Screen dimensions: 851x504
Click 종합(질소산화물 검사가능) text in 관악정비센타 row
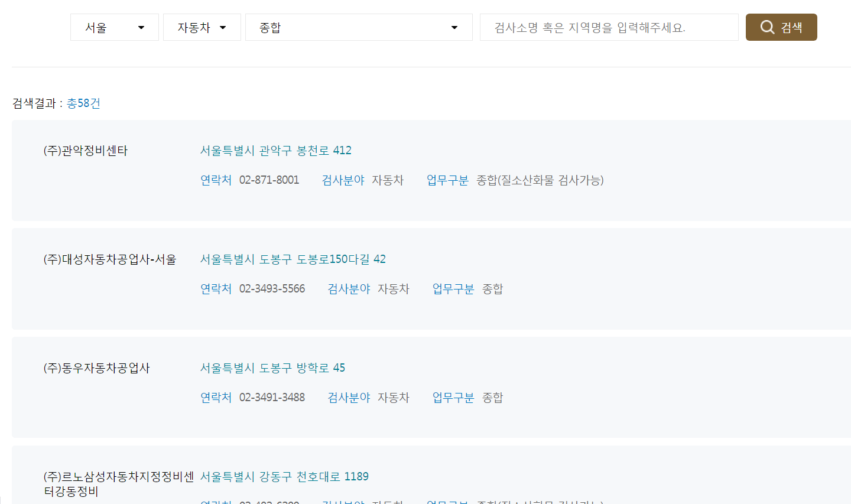tap(540, 180)
